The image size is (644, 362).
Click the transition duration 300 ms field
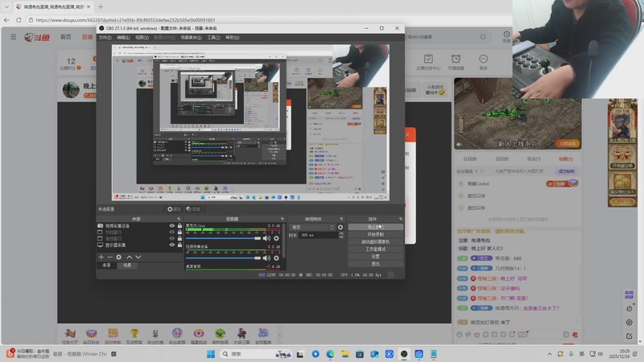click(318, 235)
